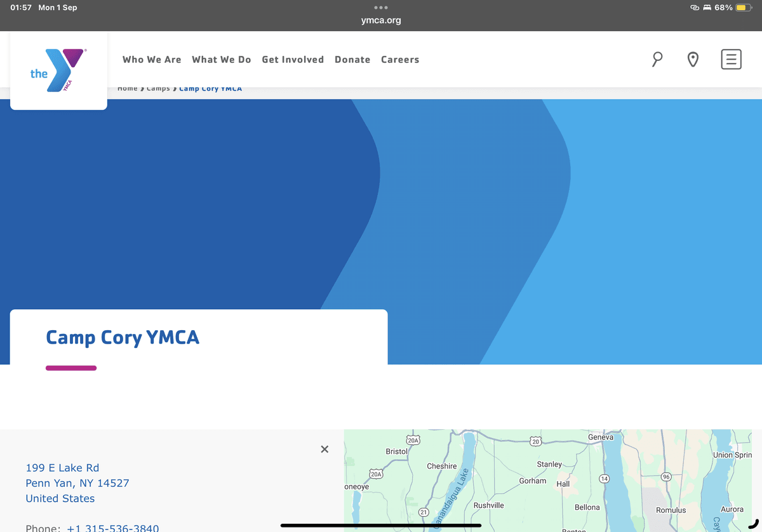Click Route 20A shield near Bristol
The height and width of the screenshot is (532, 762).
(x=413, y=440)
